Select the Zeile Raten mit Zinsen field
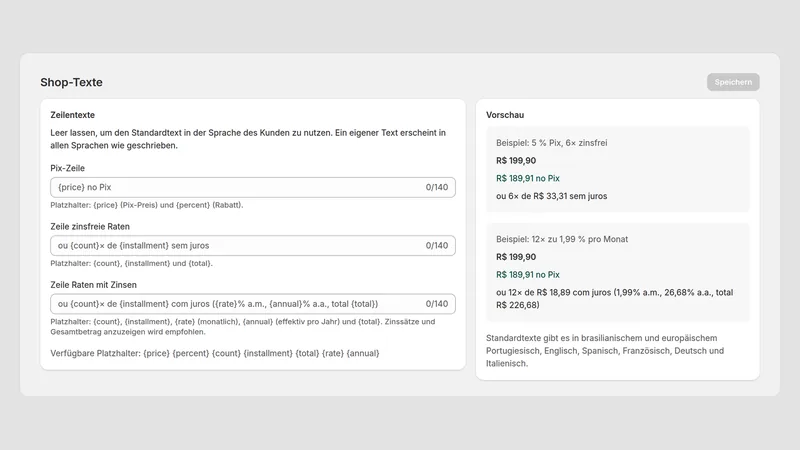This screenshot has width=800, height=450. click(253, 304)
